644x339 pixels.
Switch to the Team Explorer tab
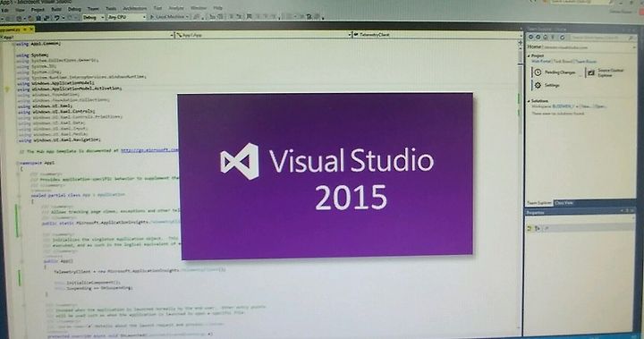[539, 203]
